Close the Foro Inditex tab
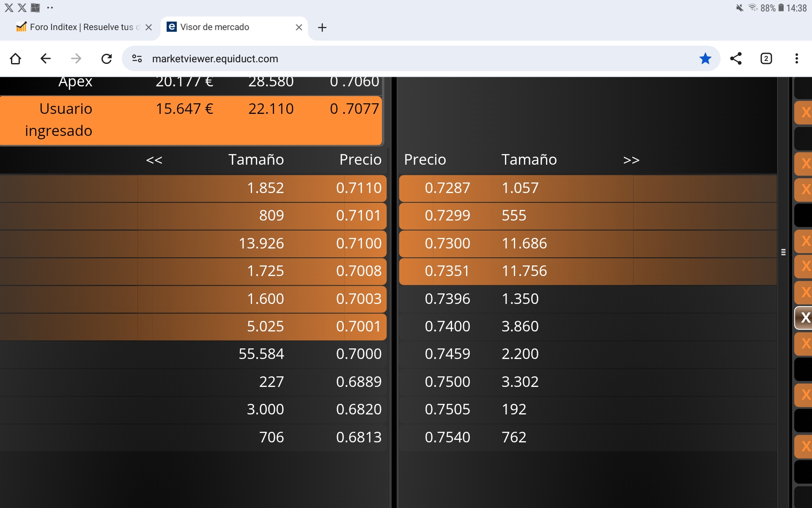Image resolution: width=812 pixels, height=508 pixels. pyautogui.click(x=148, y=27)
